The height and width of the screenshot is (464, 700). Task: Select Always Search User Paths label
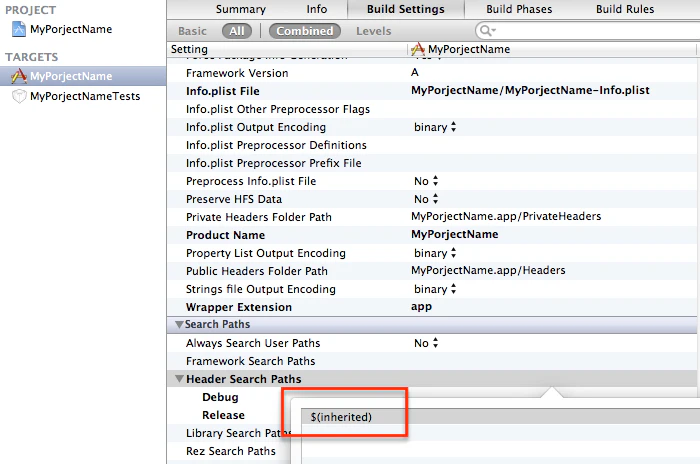tap(253, 343)
